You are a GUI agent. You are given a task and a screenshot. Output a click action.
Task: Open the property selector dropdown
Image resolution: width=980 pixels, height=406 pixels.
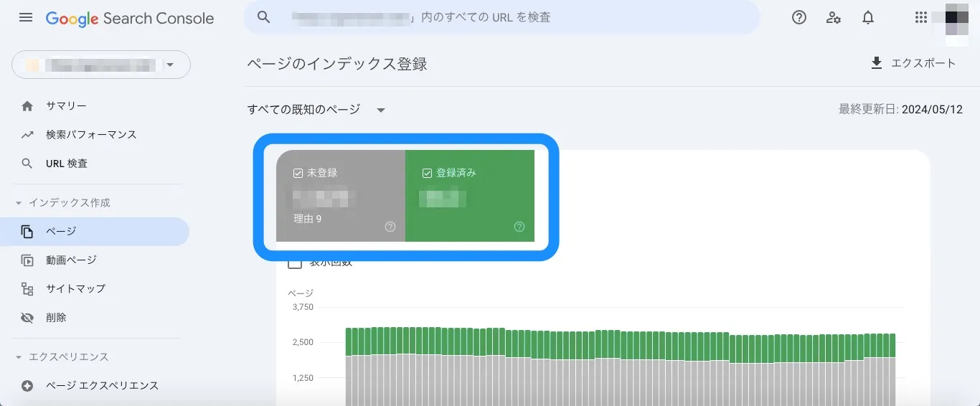(x=101, y=65)
